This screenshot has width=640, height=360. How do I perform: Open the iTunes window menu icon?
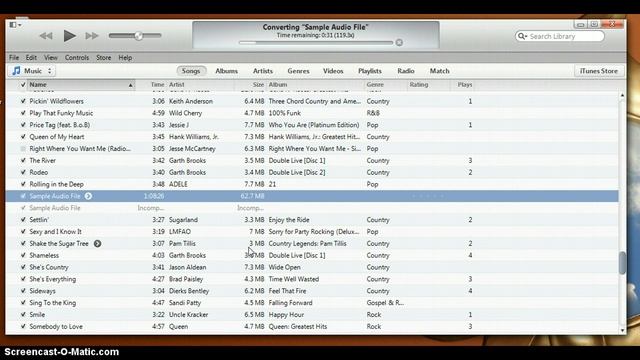(x=15, y=25)
